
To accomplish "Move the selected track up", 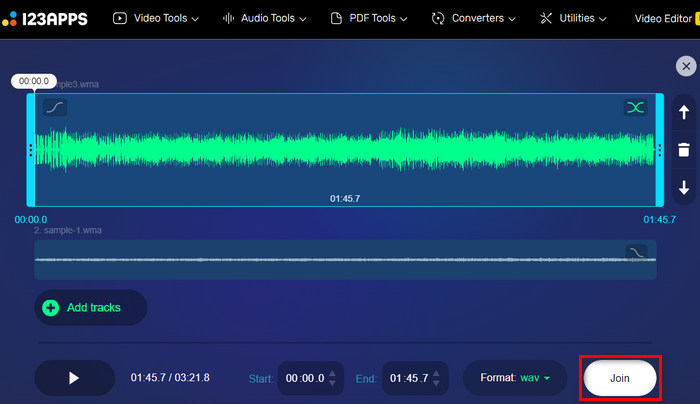I will click(684, 112).
